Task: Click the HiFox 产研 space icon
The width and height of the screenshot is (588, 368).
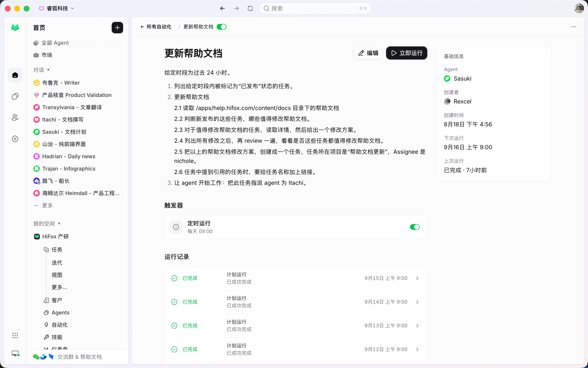Action: coord(37,237)
